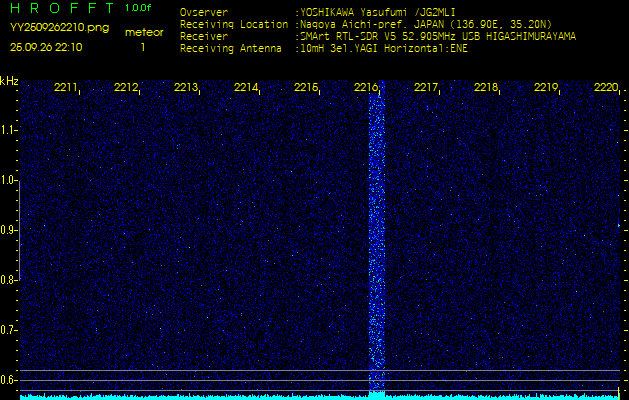Click the 2216 time axis marker
The image size is (629, 400).
tap(365, 87)
